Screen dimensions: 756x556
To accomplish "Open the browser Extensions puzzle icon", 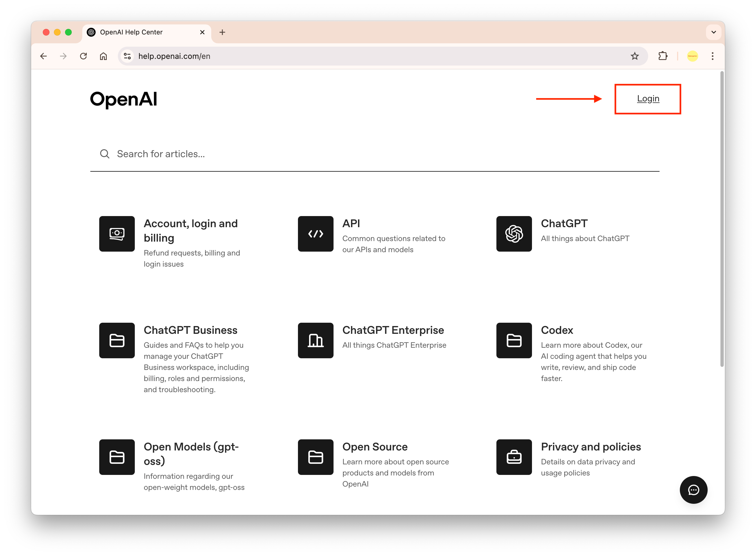I will (x=662, y=56).
